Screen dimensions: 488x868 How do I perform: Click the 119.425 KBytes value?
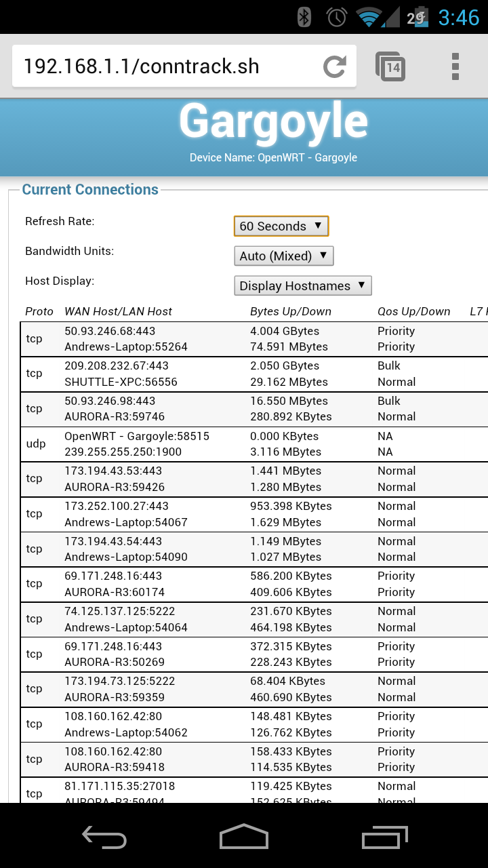click(291, 786)
